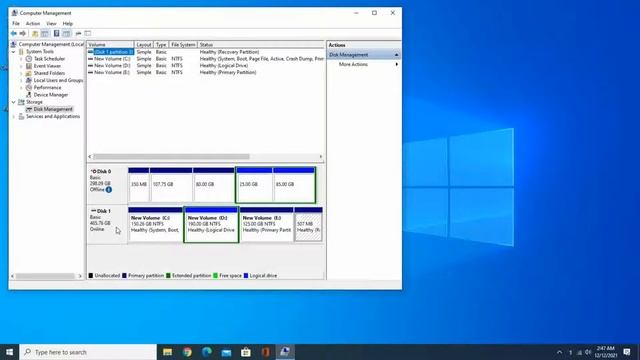Select the 107.75 GB partition on Disk 0
Image resolution: width=640 pixels, height=360 pixels.
pos(171,184)
